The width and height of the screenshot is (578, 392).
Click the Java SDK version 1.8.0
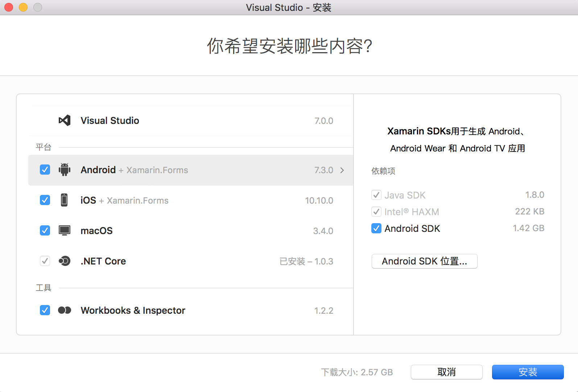click(535, 195)
